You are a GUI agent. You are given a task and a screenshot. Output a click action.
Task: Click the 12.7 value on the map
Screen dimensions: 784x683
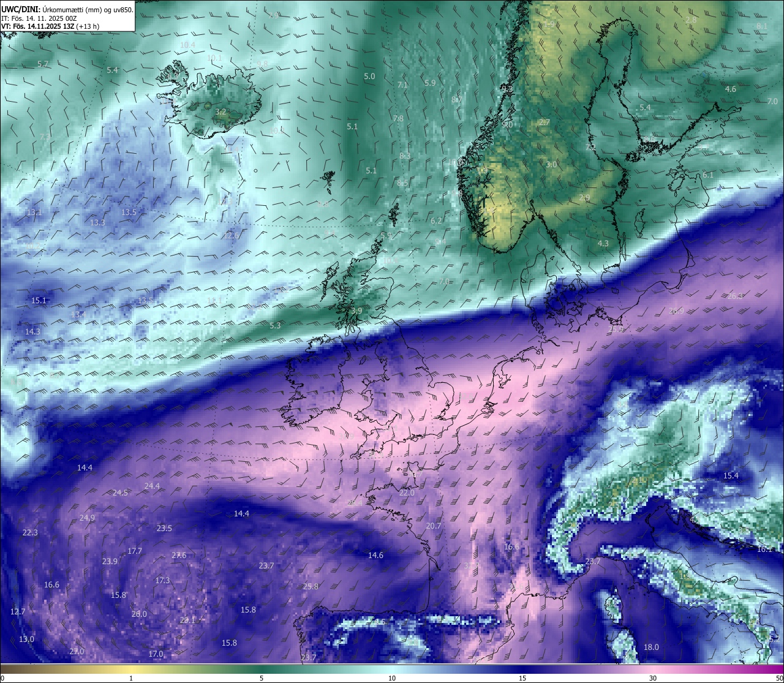pos(18,612)
